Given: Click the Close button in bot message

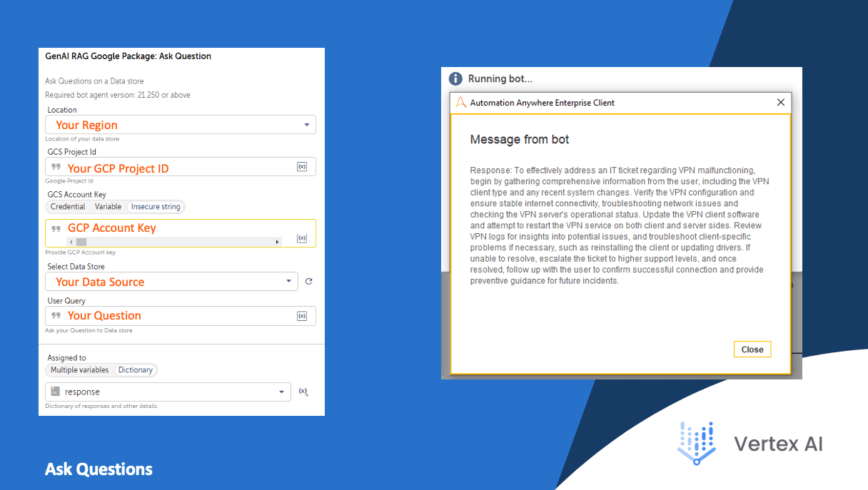Looking at the screenshot, I should coord(752,349).
